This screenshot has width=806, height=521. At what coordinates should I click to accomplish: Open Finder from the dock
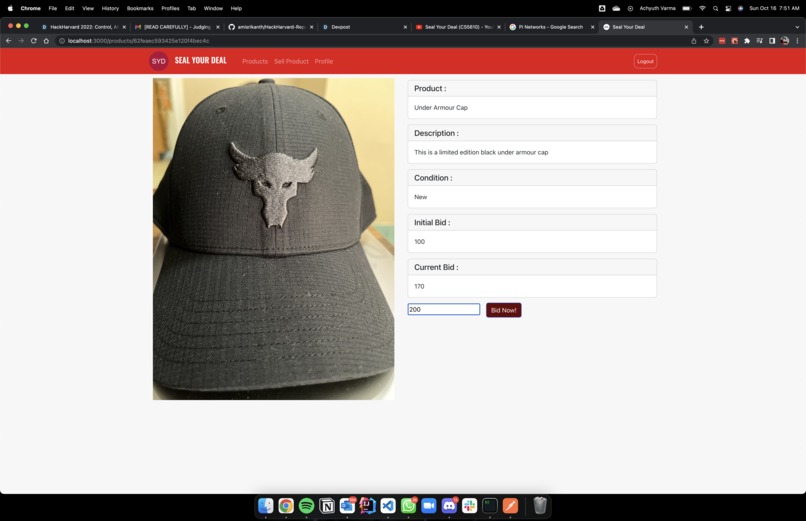tap(266, 506)
